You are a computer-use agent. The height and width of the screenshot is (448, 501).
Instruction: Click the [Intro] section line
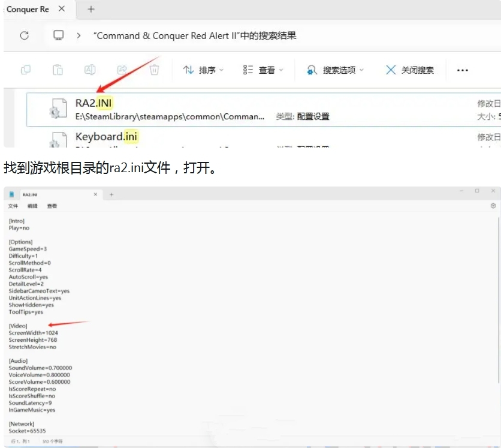click(17, 221)
